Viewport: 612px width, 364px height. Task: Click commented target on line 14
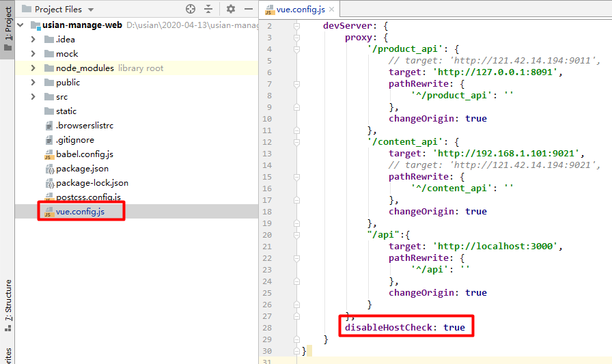pos(494,165)
